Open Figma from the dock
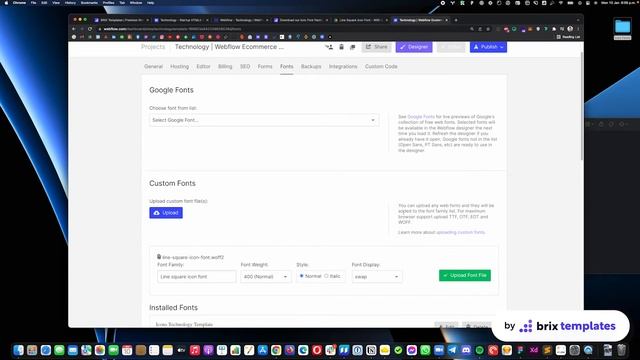The height and width of the screenshot is (360, 640). pyautogui.click(x=520, y=350)
